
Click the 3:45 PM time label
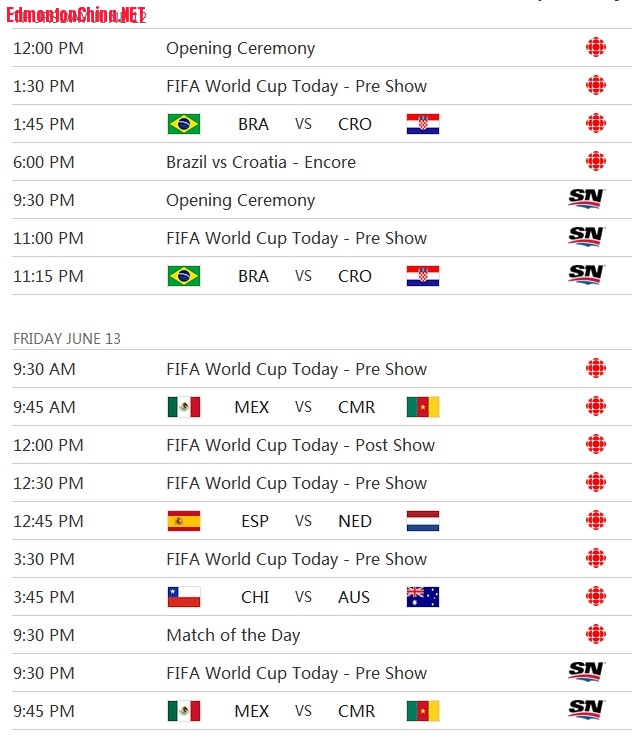coord(44,597)
